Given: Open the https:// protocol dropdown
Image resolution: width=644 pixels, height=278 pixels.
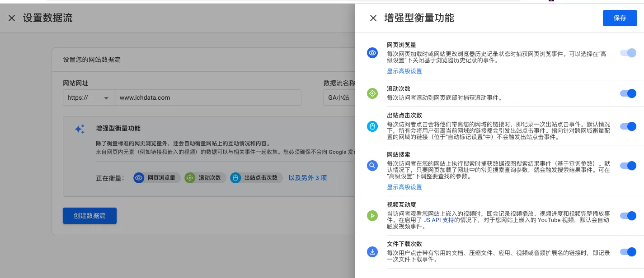Looking at the screenshot, I should pyautogui.click(x=89, y=97).
